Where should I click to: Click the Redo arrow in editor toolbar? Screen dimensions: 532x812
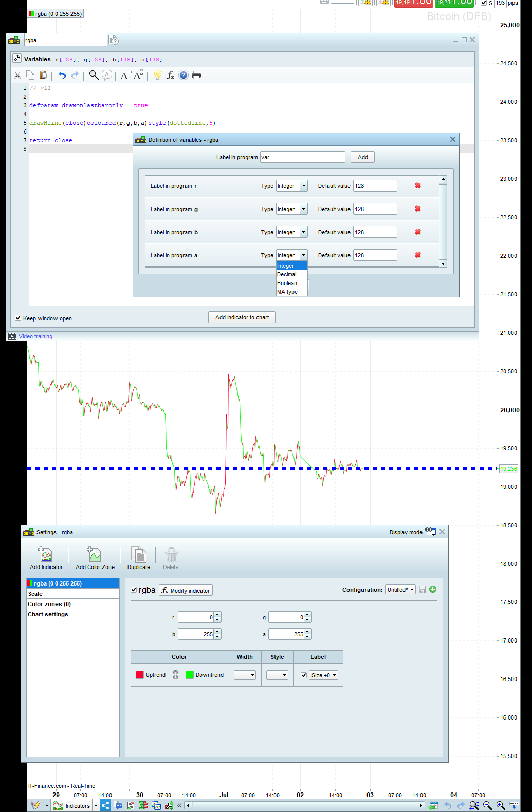click(x=75, y=75)
